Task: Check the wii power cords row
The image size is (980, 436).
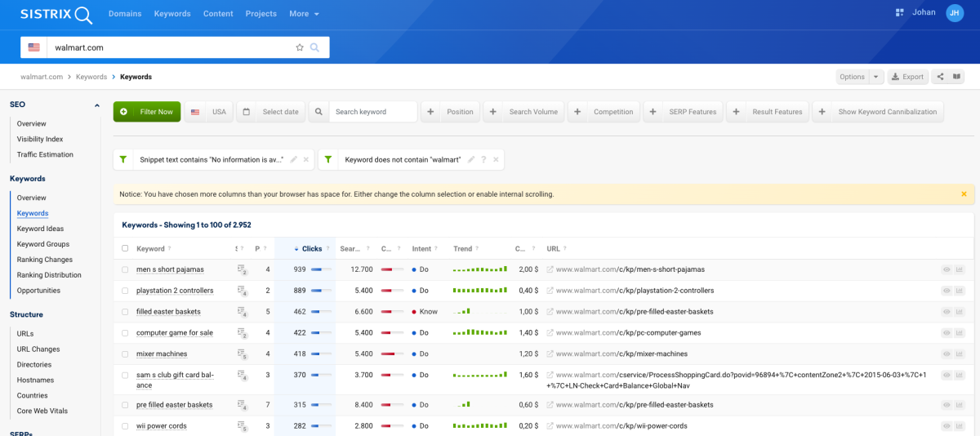Action: pos(125,426)
